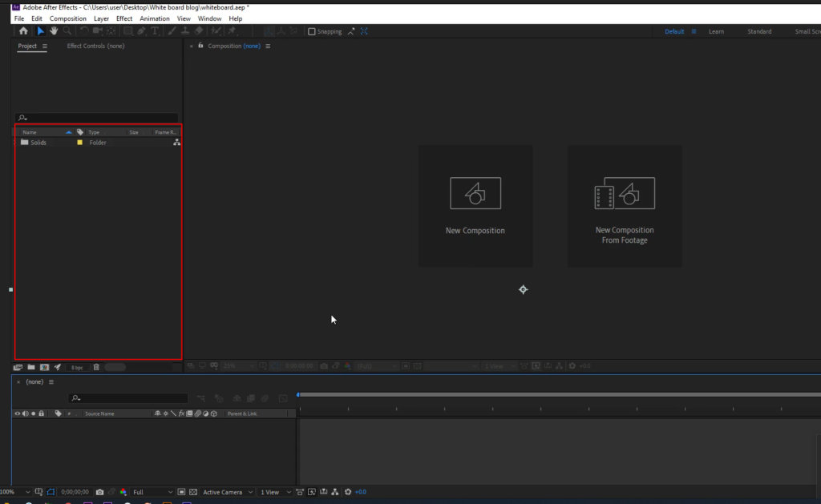Expand the Solids folder
Viewport: 821px width, 504px height.
point(18,142)
